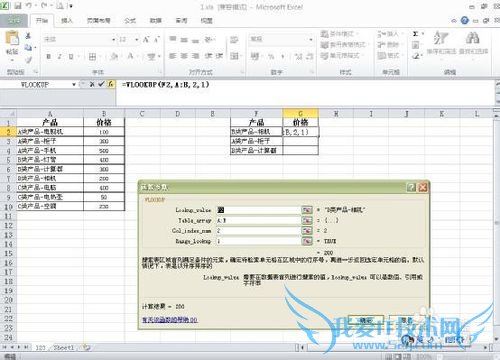Switch to the 页面布局 ribbon tab
This screenshot has width=500, height=360.
click(98, 21)
